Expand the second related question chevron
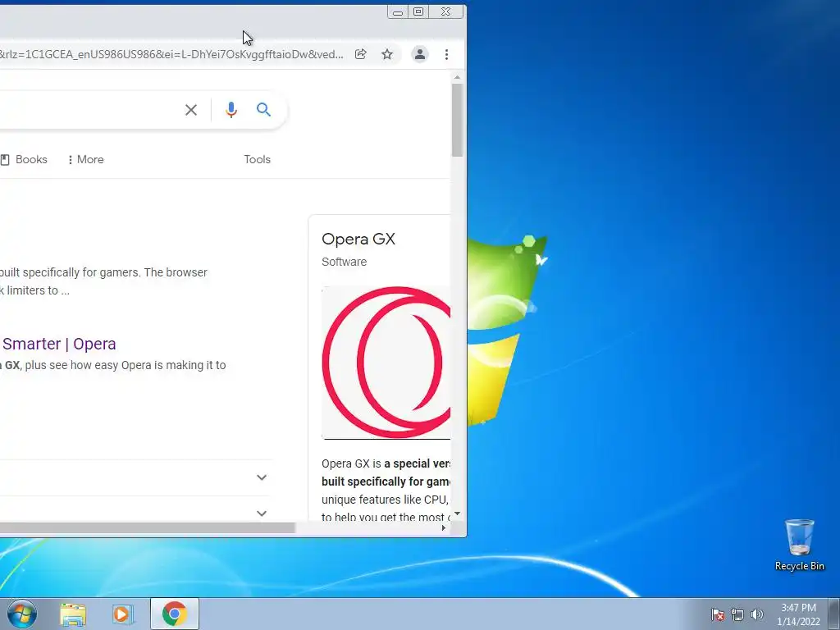840x630 pixels. click(x=262, y=513)
